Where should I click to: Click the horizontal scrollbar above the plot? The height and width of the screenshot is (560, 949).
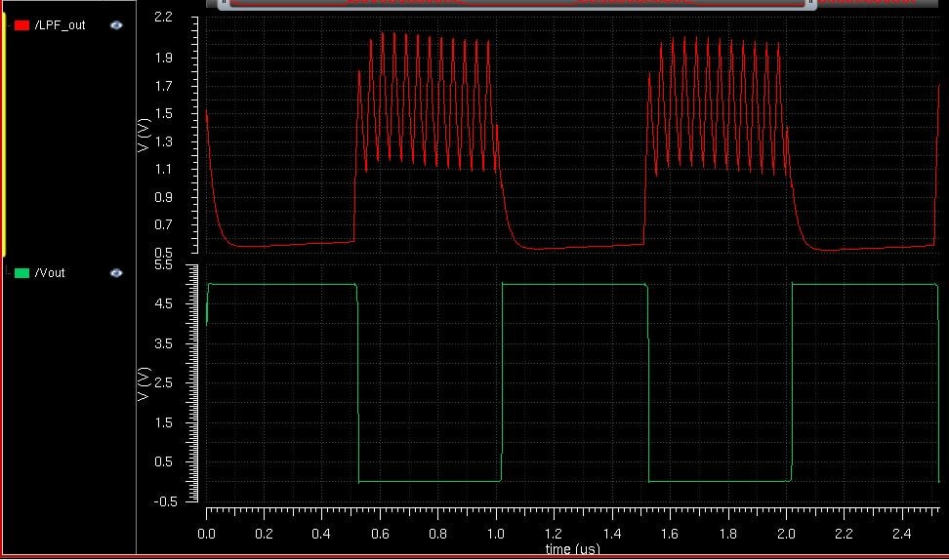click(x=517, y=3)
